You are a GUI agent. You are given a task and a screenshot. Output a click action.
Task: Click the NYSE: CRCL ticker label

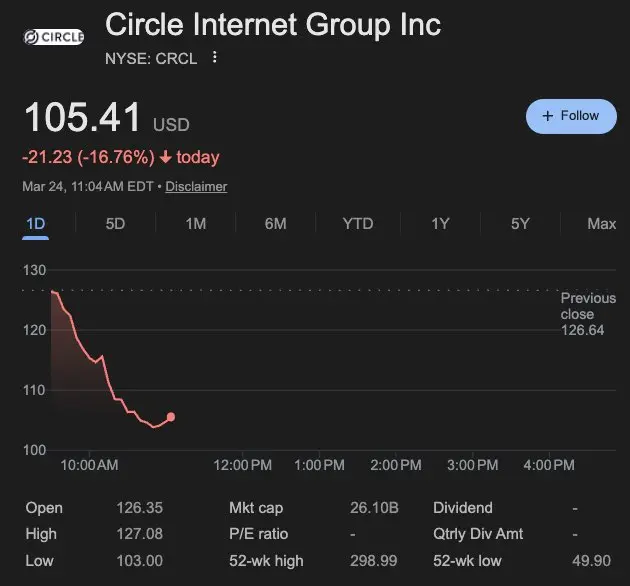click(151, 58)
